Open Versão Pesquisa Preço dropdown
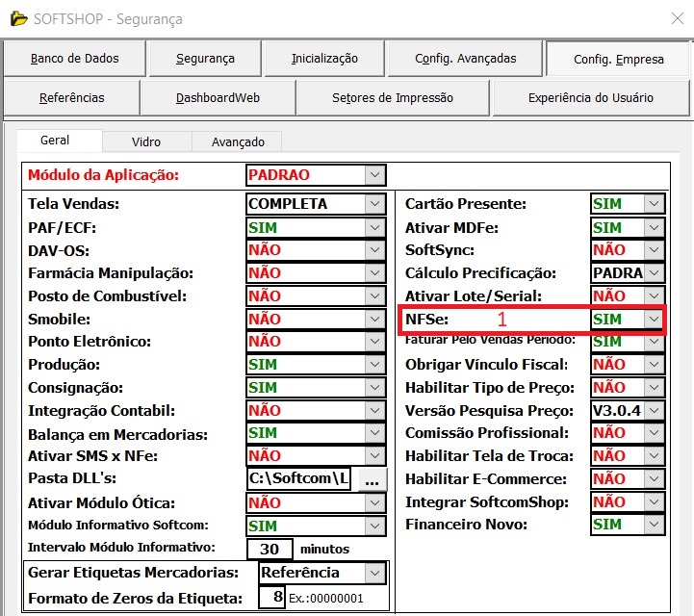Viewport: 694px width, 616px height. pyautogui.click(x=655, y=410)
